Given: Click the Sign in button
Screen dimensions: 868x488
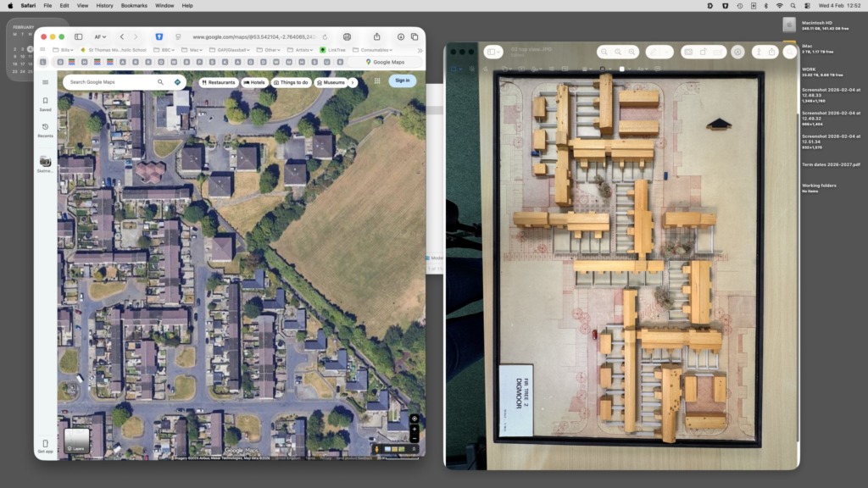Looking at the screenshot, I should 402,81.
